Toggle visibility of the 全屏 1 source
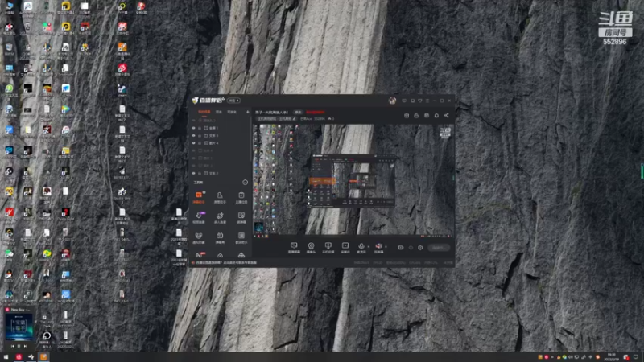 (193, 128)
